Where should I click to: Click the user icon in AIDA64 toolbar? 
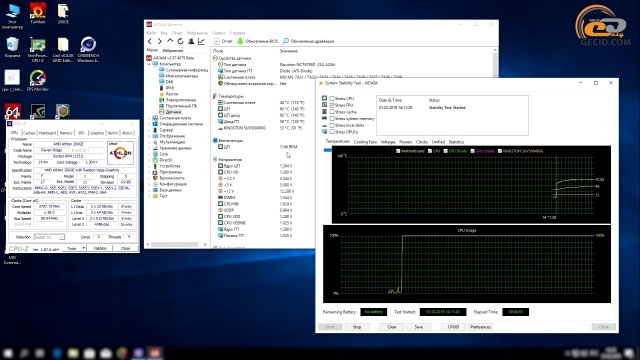tap(191, 41)
